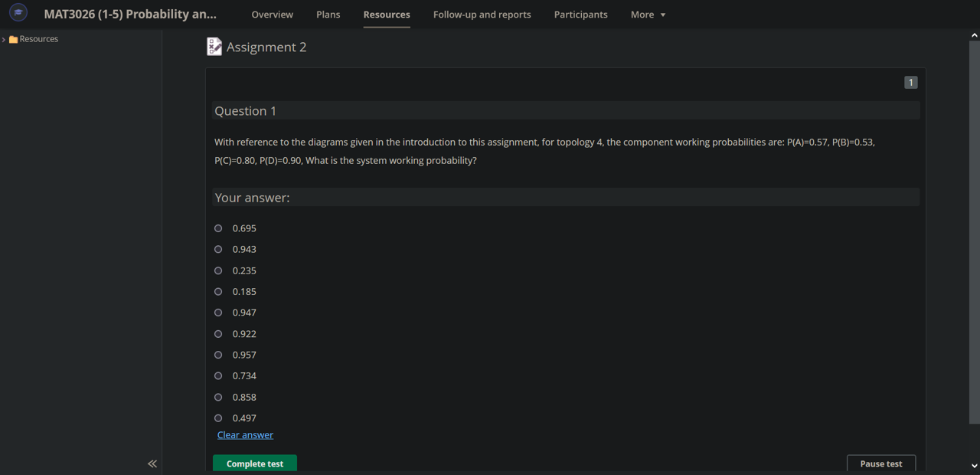Select answer 0.957

coord(218,355)
